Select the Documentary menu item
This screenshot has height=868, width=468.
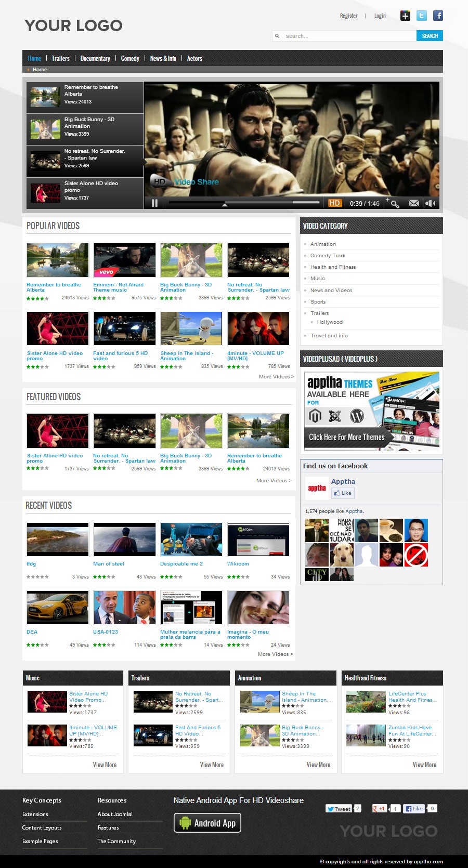tap(95, 58)
